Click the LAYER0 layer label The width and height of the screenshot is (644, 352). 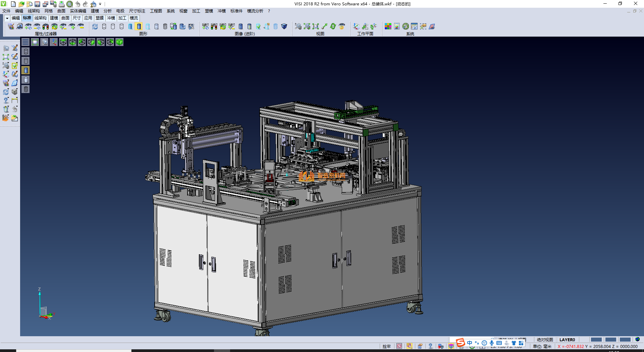567,340
